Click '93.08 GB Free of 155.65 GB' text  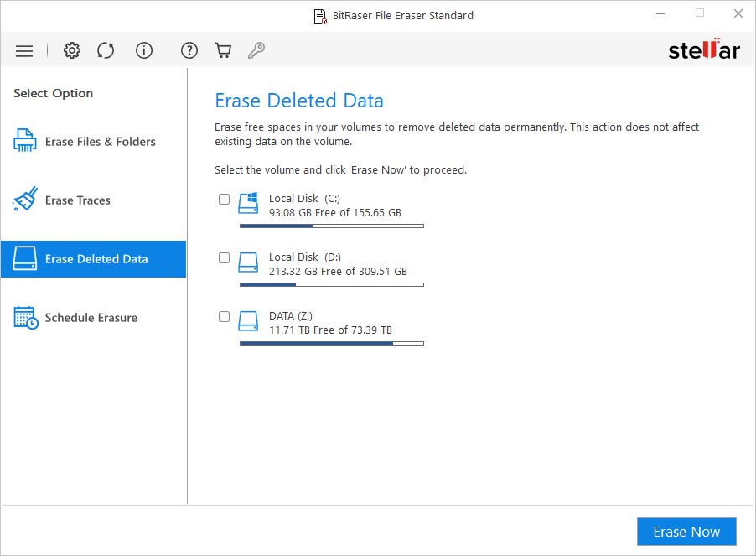[x=335, y=213]
